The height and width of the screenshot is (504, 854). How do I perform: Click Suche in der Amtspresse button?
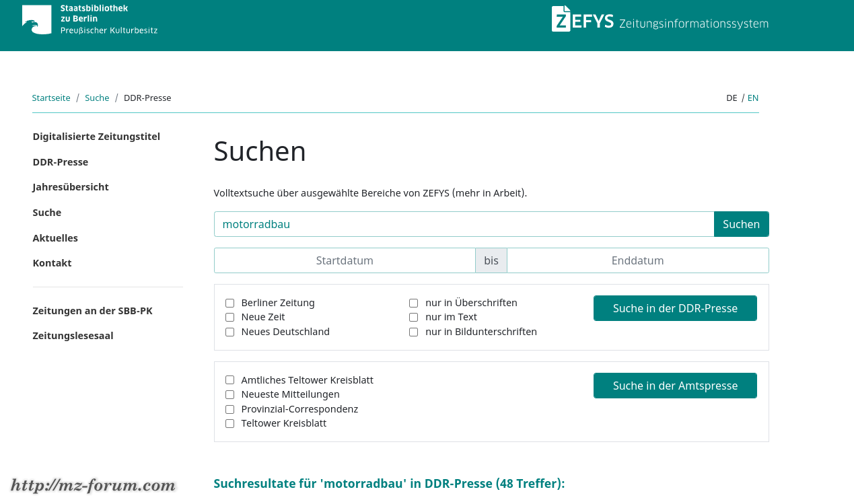[x=675, y=386]
